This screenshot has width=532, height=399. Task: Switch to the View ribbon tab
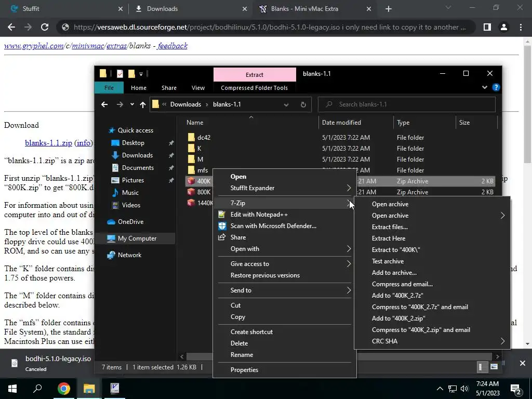tap(198, 88)
